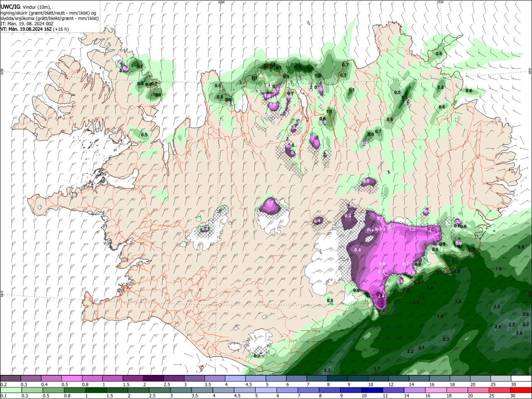Click the top-row "3.5" legend label

click(x=207, y=384)
